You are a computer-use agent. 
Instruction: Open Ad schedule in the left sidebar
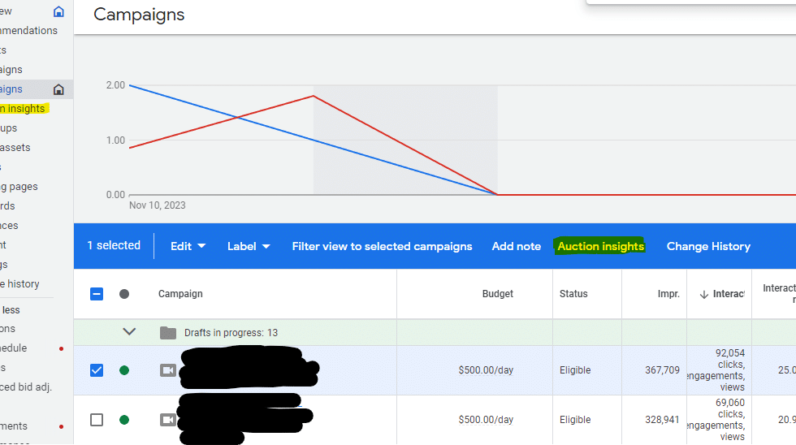[14, 348]
